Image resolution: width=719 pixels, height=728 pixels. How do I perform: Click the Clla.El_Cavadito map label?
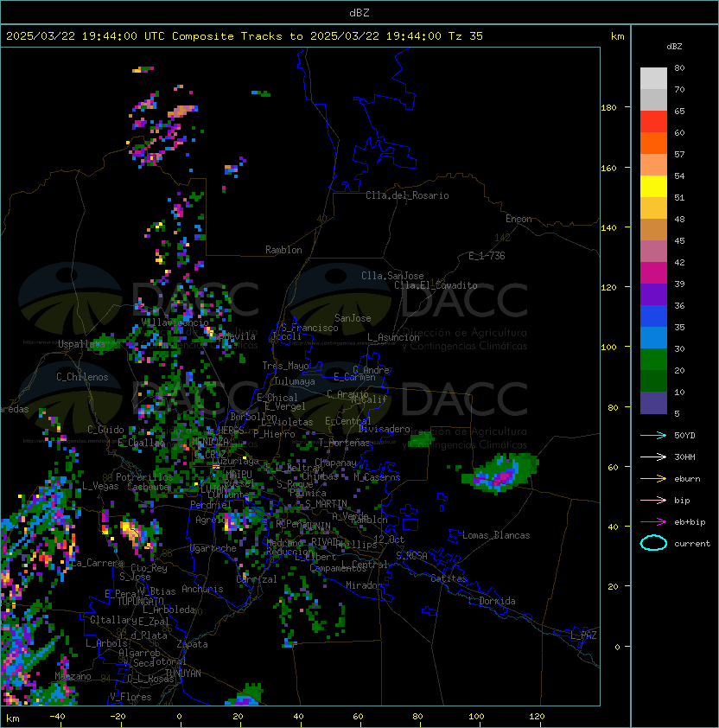coord(436,285)
